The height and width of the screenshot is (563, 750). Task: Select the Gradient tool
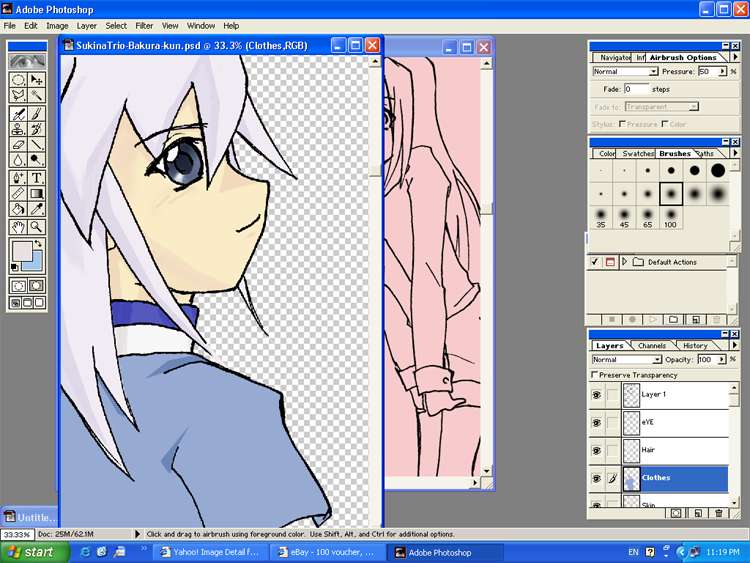point(36,193)
